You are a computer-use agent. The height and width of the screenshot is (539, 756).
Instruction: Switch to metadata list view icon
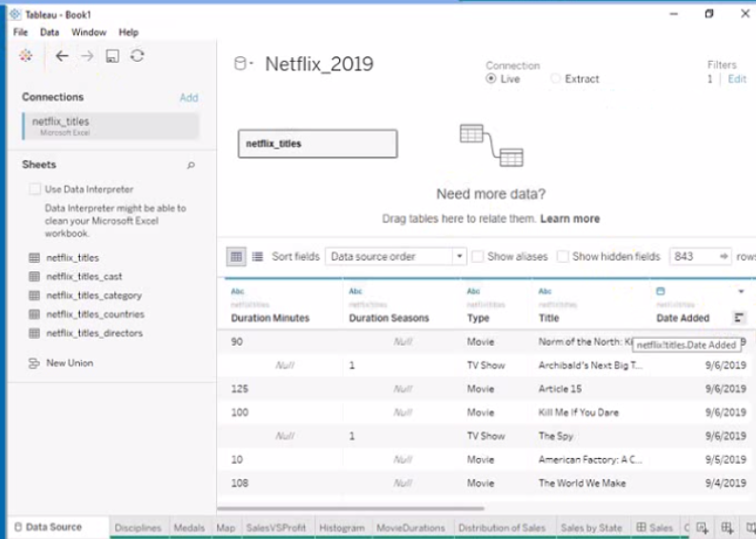[x=257, y=256]
